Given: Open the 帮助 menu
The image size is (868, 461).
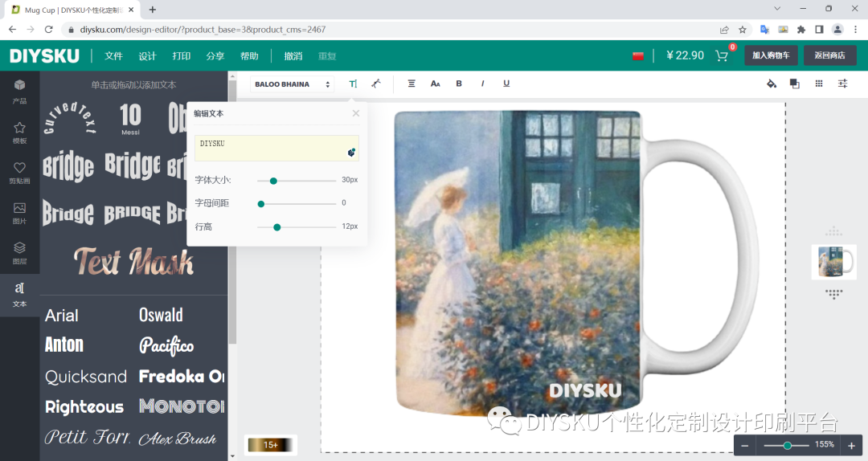Looking at the screenshot, I should [x=249, y=56].
